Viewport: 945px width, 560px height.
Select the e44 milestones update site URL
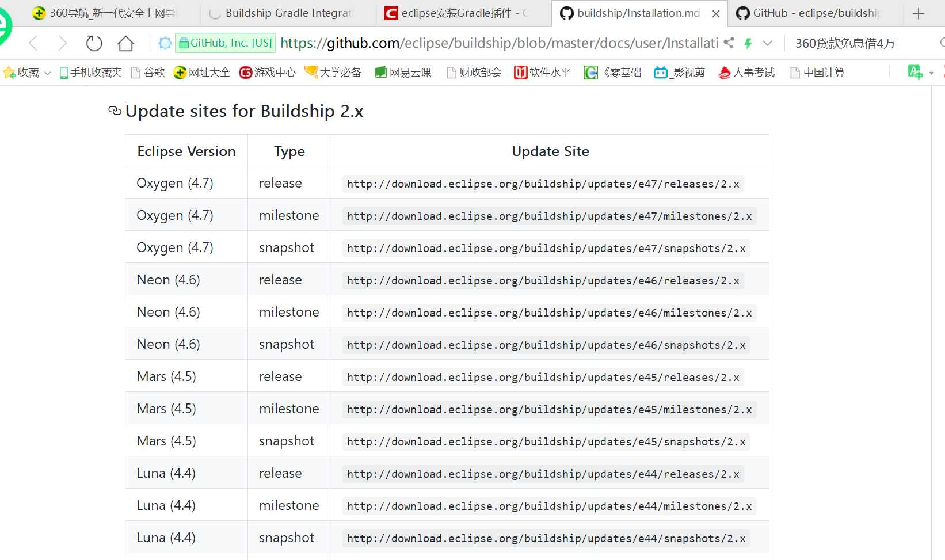pyautogui.click(x=549, y=506)
